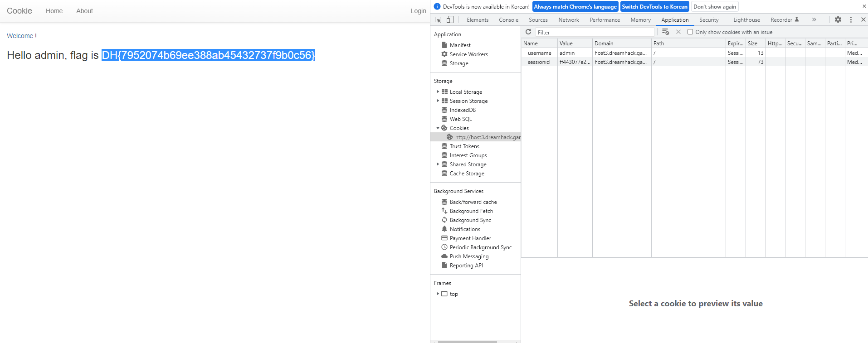This screenshot has width=868, height=343.
Task: Go to the Home page link
Action: tap(54, 11)
